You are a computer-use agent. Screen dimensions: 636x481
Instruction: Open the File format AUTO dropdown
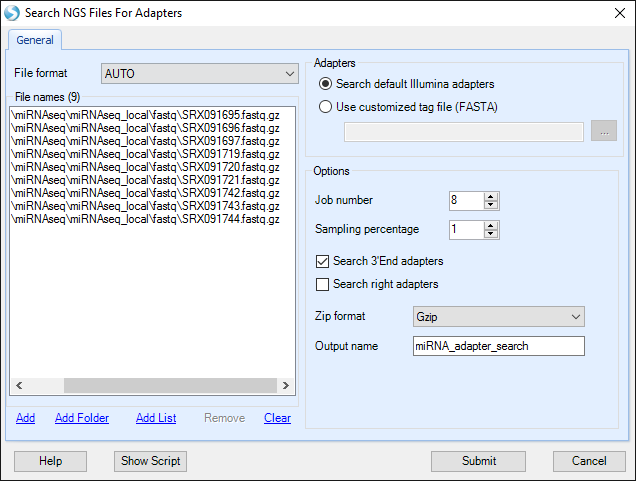200,73
